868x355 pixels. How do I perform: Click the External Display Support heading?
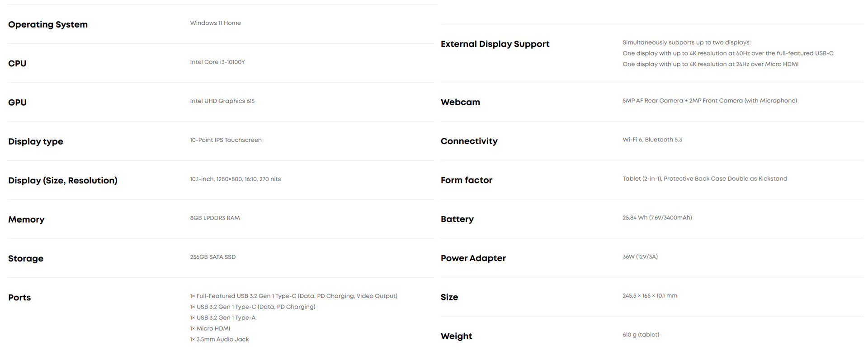click(495, 44)
